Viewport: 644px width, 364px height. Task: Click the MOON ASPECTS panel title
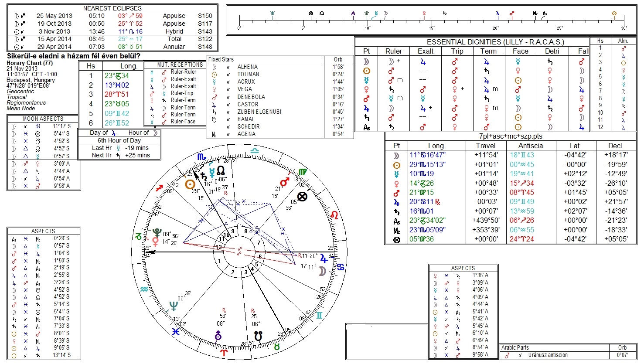[x=43, y=119]
